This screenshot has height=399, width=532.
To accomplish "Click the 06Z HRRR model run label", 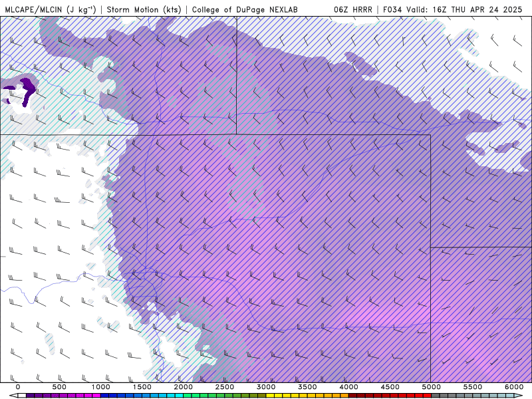I will 353,9.
